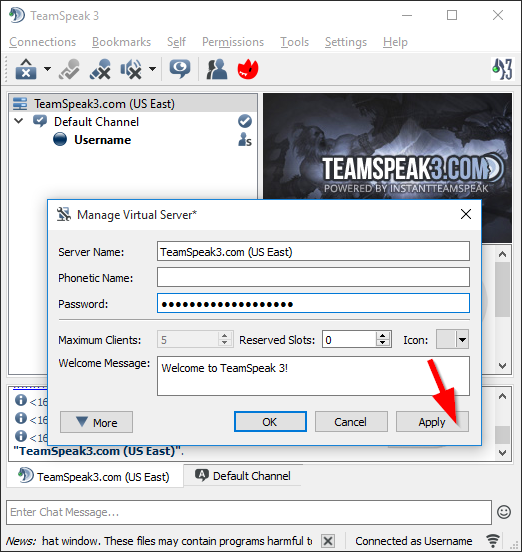Viewport: 522px width, 552px height.
Task: Open the contacts list toolbar icon
Action: (216, 69)
